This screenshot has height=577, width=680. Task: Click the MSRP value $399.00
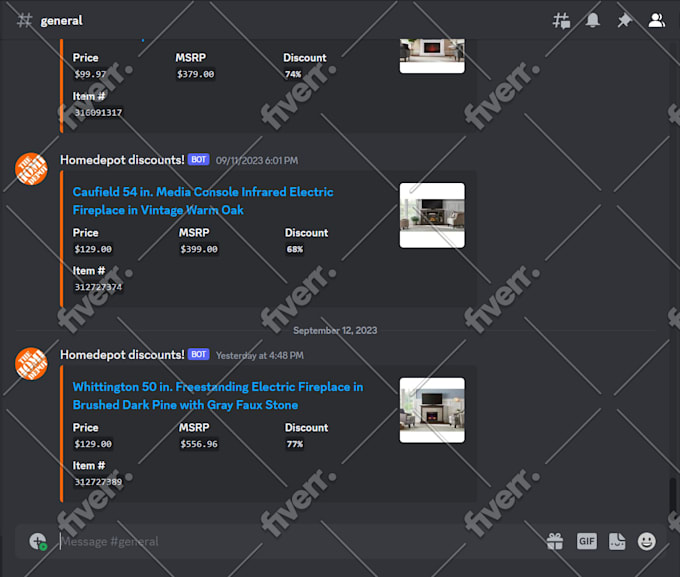[199, 249]
